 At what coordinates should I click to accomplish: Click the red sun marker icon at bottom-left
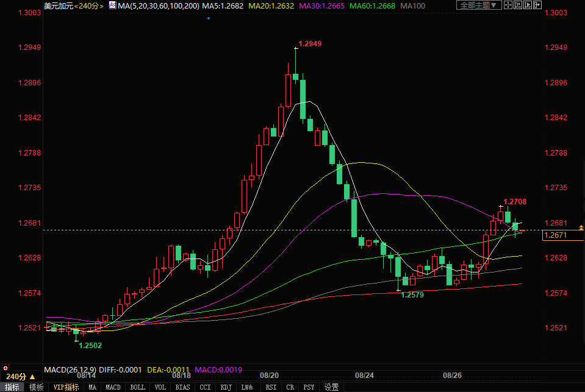coord(5,368)
